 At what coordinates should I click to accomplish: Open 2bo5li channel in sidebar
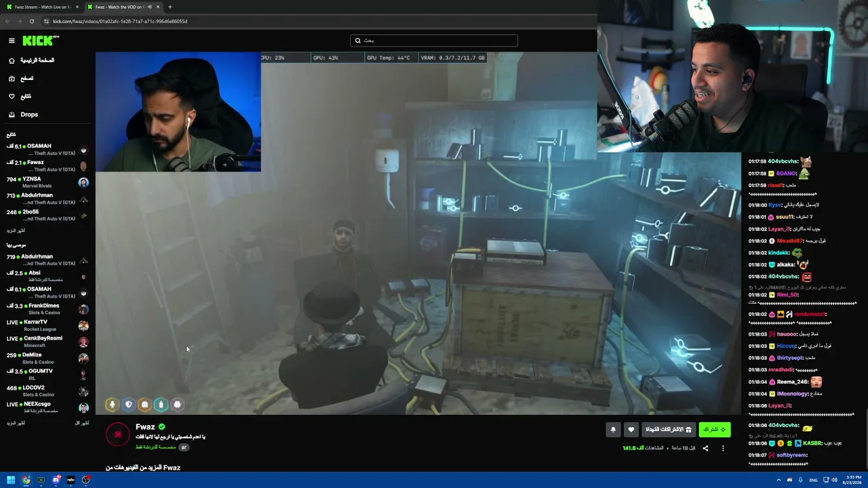point(46,215)
